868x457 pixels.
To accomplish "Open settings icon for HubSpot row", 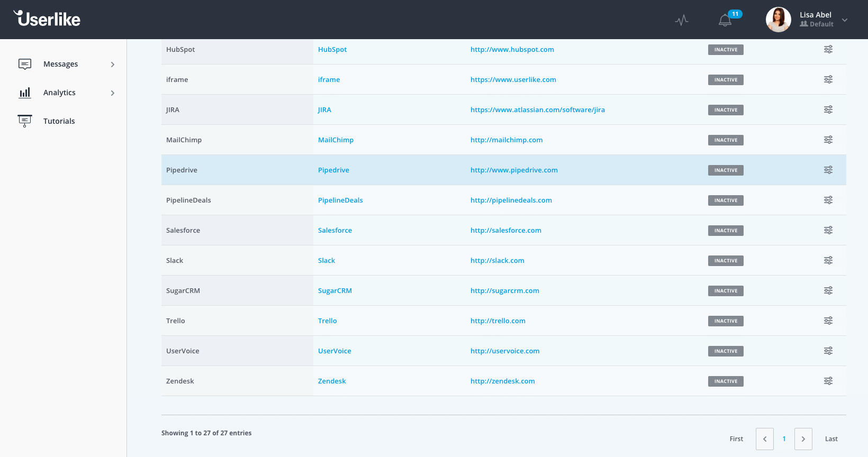I will (x=828, y=49).
